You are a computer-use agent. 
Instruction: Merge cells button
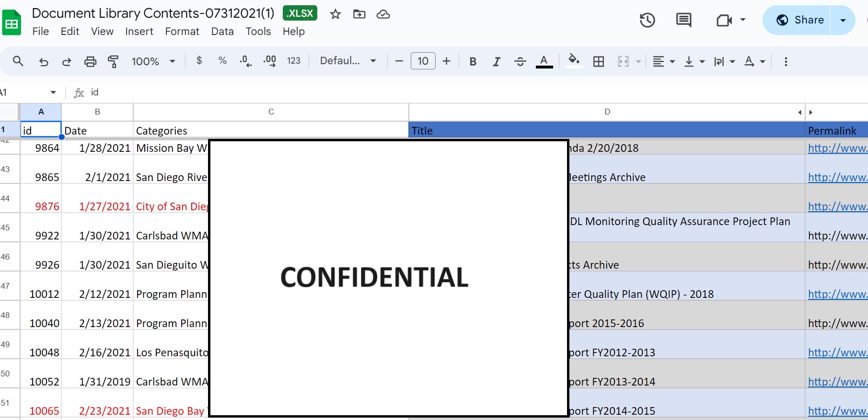pos(623,61)
